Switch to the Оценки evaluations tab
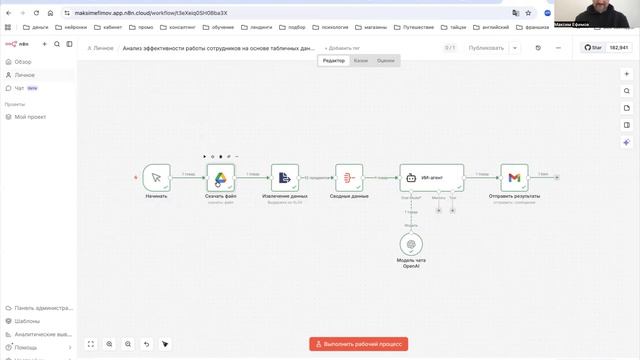Viewport: 640px width, 360px height. point(386,60)
